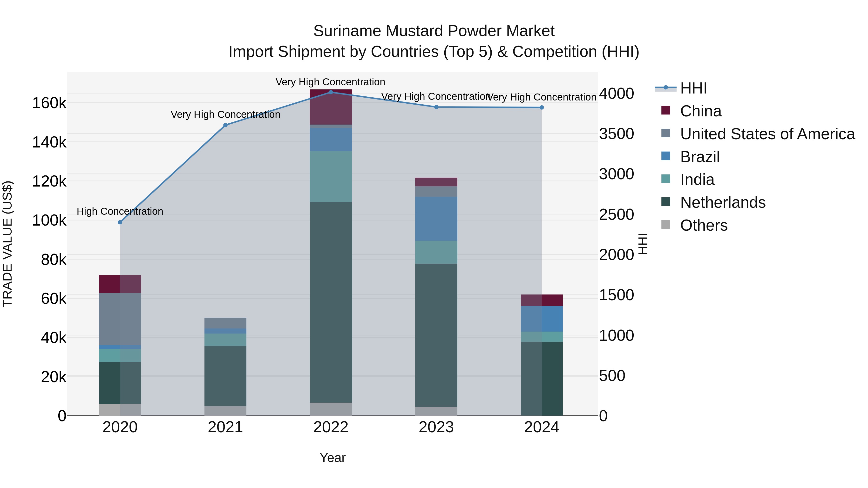Screen dimensions: 868x488
Task: Click the 2022 x-axis label
Action: click(x=331, y=427)
